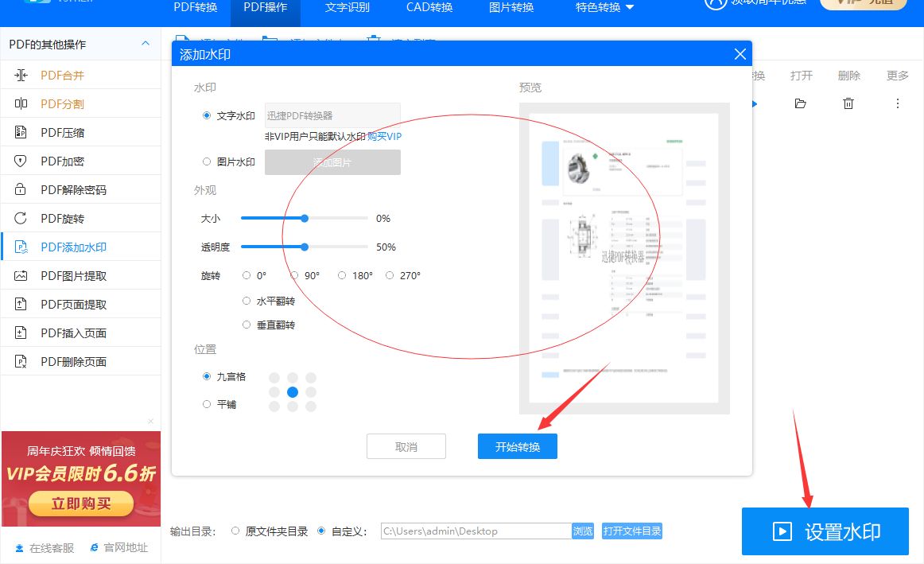
Task: Click the PDF解除密码 lock icon
Action: (x=21, y=189)
